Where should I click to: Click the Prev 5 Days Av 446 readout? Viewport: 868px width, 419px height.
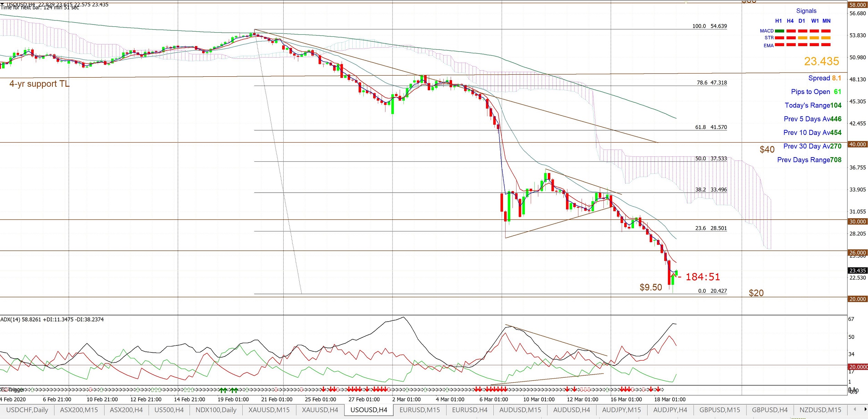pyautogui.click(x=812, y=119)
